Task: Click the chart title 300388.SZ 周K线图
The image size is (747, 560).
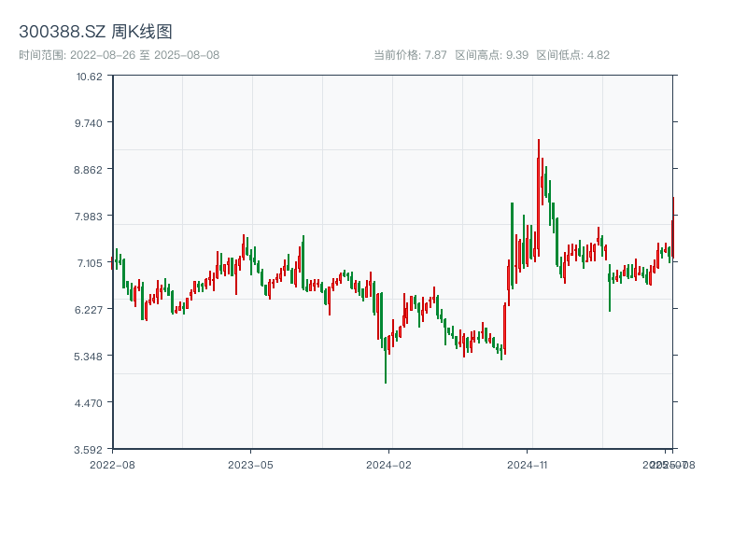Action: coord(95,32)
